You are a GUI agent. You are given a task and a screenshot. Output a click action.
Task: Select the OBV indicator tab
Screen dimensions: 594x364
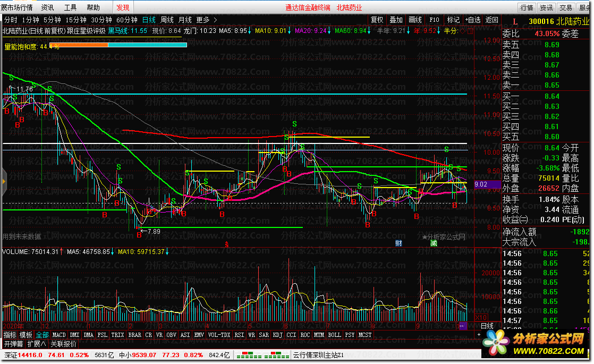(x=171, y=335)
